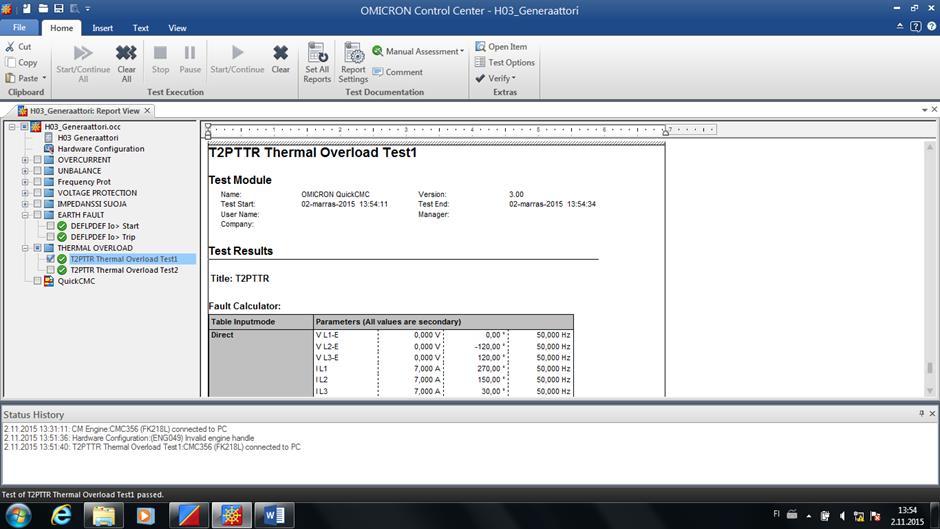This screenshot has width=940, height=529.
Task: Switch to the Insert ribbon tab
Action: pyautogui.click(x=103, y=28)
